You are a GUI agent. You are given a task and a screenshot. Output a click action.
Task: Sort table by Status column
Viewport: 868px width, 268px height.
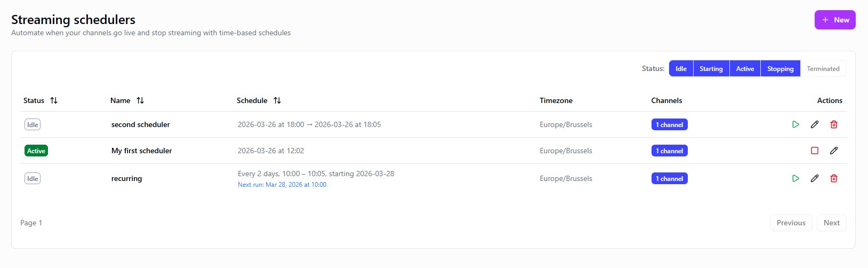53,100
